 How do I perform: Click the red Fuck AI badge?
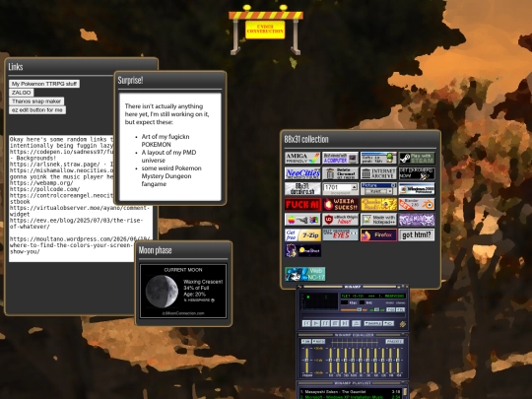(x=302, y=204)
